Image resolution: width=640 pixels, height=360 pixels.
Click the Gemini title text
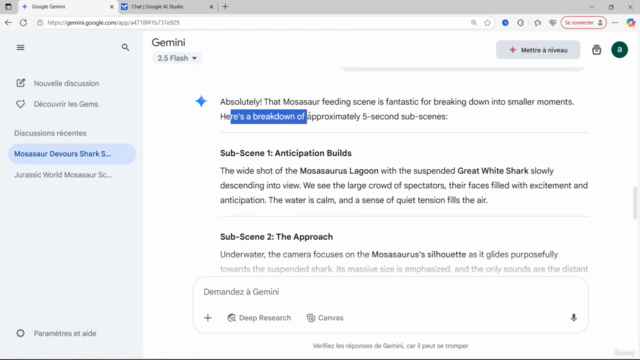tap(168, 42)
